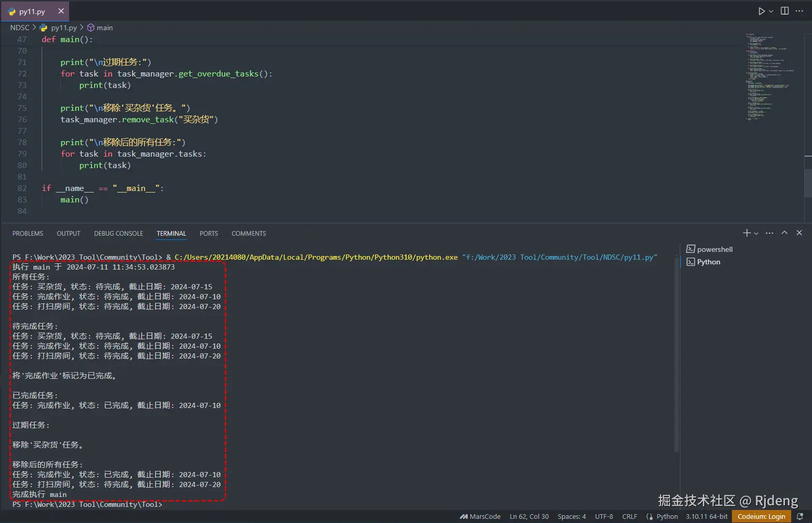Screen dimensions: 812x523
Task: Click def main(): on line 47
Action: [67, 39]
